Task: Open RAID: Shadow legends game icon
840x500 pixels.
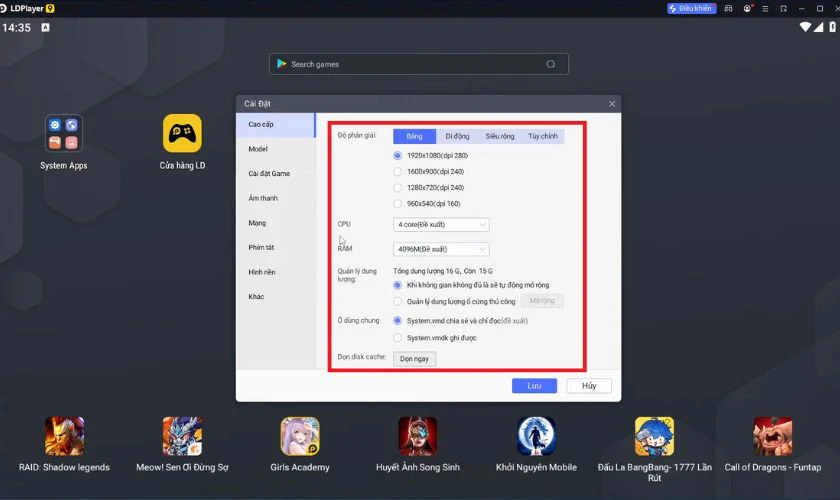Action: pos(64,436)
